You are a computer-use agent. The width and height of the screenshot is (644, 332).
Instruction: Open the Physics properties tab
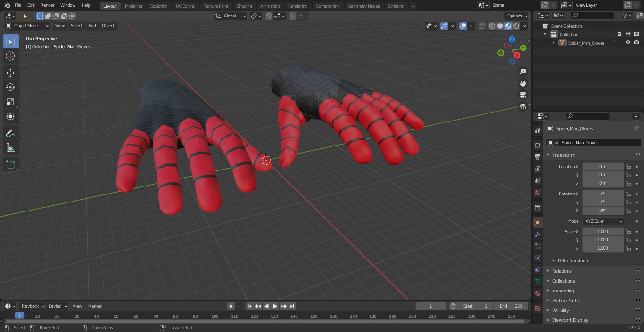pyautogui.click(x=537, y=258)
